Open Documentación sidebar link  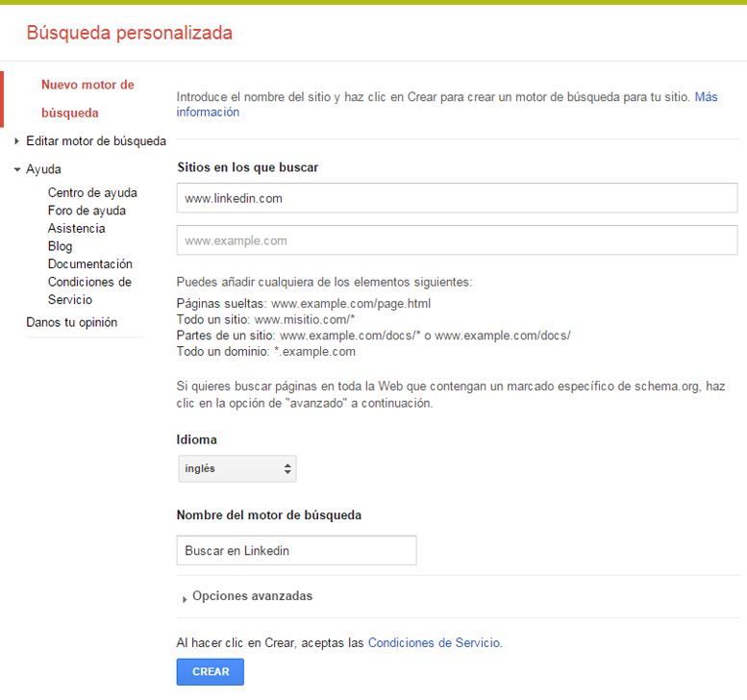(x=90, y=264)
